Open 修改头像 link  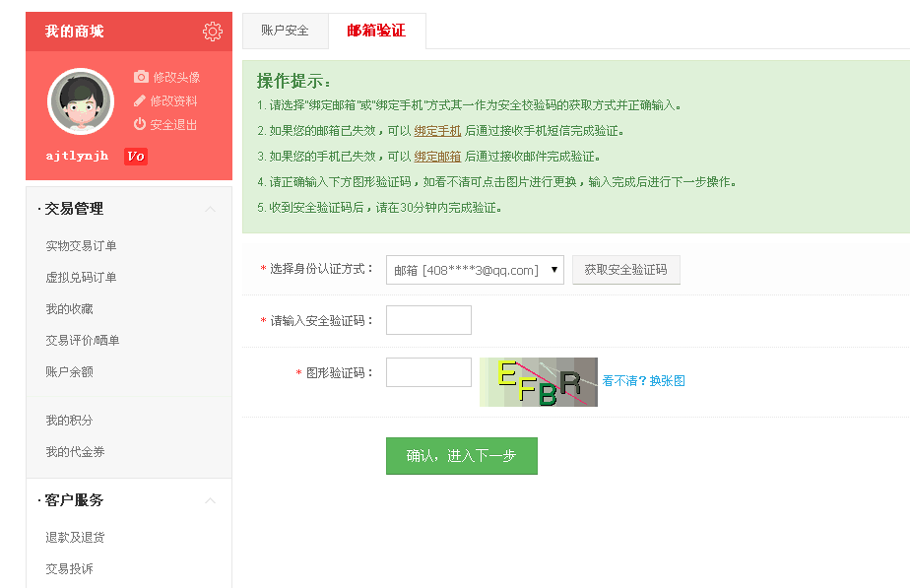pos(176,77)
